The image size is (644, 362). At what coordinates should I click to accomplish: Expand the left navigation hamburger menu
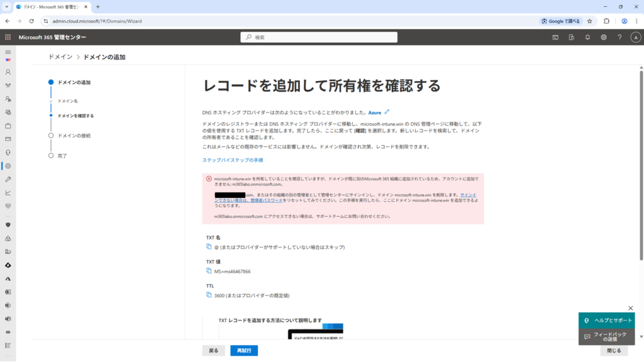(8, 52)
